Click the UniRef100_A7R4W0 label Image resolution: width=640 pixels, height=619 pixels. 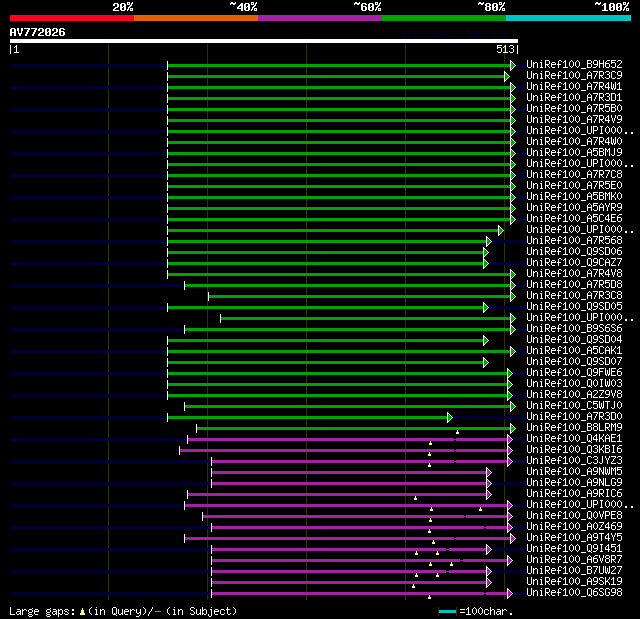pos(574,142)
